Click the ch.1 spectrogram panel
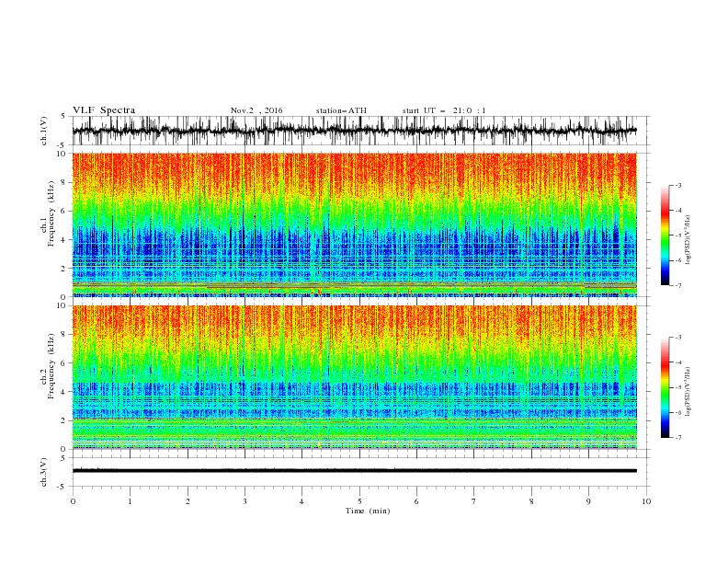This screenshot has height=563, width=728. (354, 224)
